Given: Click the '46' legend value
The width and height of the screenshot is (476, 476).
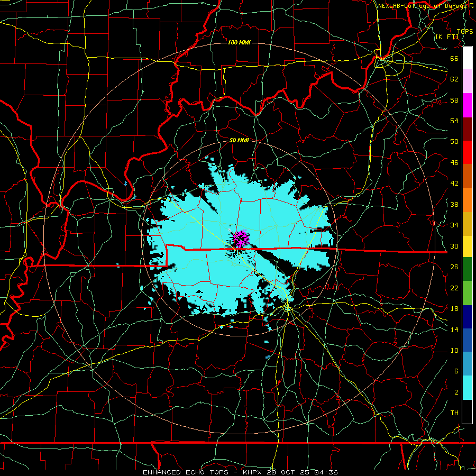Looking at the screenshot, I should (454, 163).
